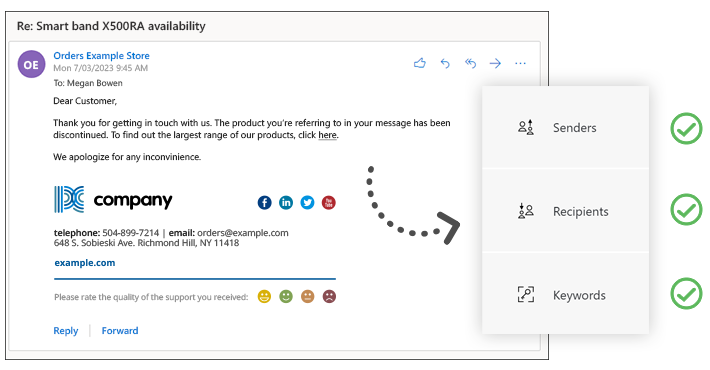
Task: Open the example.com website link
Action: click(85, 263)
